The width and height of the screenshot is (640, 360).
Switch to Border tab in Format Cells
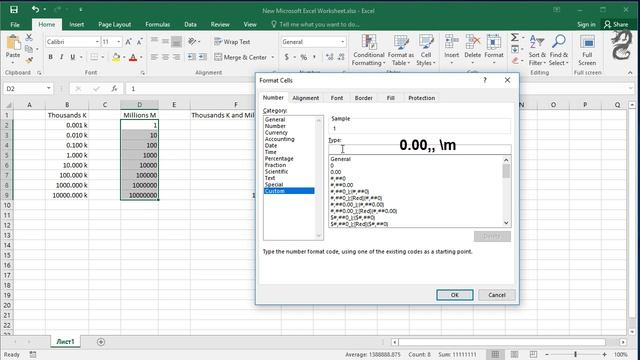pyautogui.click(x=363, y=98)
